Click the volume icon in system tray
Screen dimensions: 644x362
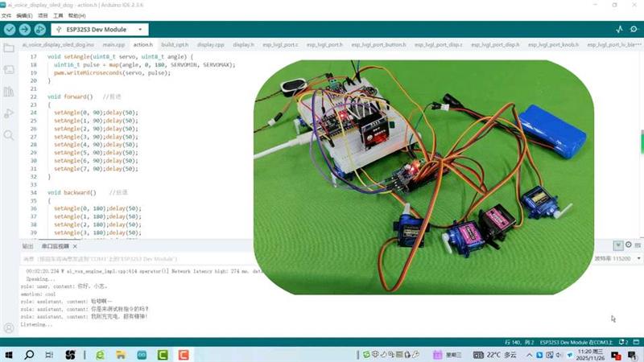coord(559,355)
